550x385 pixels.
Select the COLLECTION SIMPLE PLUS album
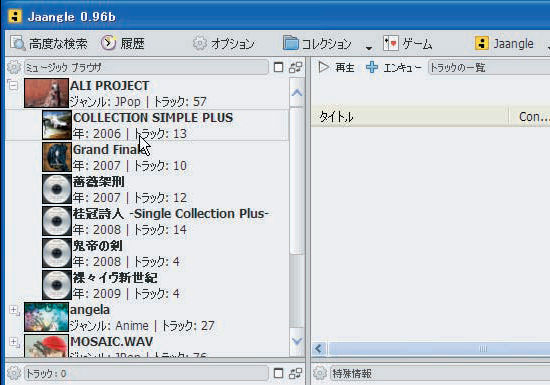153,118
